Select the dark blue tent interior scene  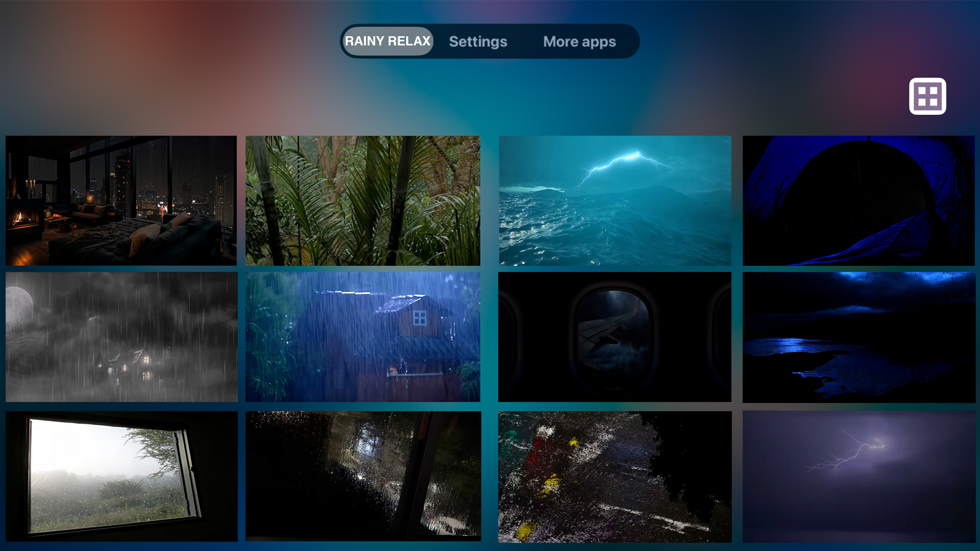click(x=859, y=201)
